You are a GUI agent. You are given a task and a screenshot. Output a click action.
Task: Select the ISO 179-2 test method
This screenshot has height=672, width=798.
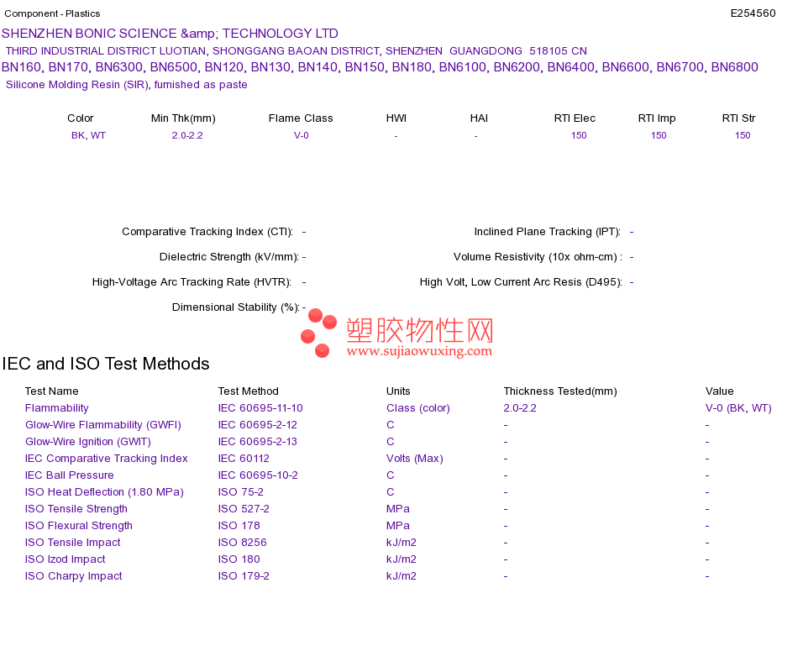tap(244, 575)
